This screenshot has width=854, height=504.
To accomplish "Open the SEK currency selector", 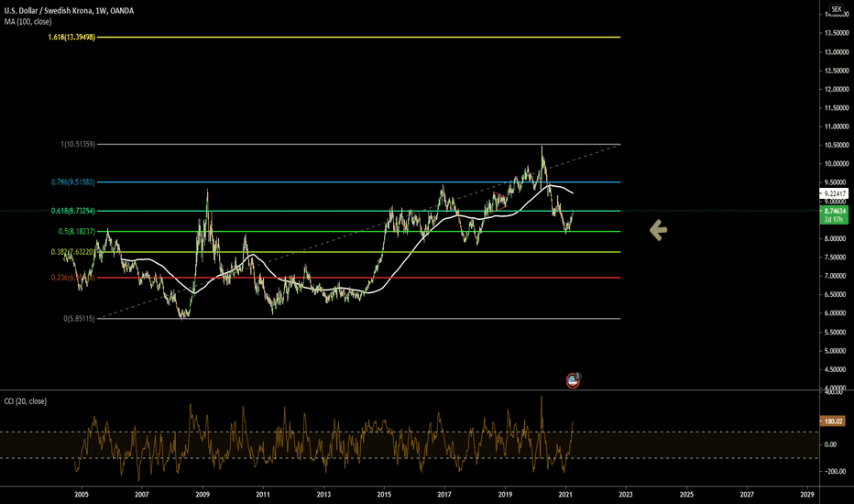I will [836, 9].
